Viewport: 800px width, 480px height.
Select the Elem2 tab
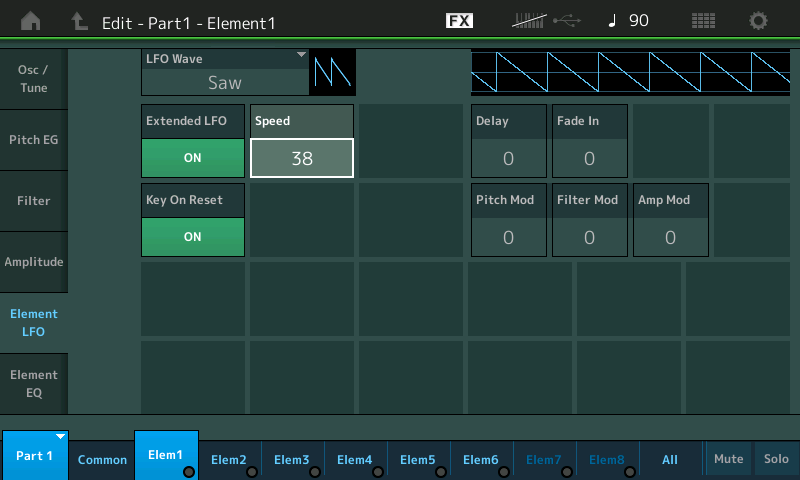(x=229, y=459)
